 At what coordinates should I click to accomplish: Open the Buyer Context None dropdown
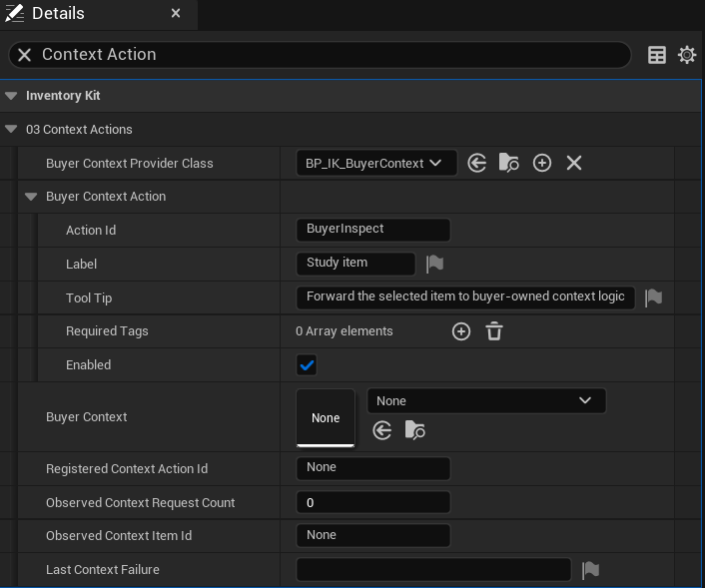(486, 401)
